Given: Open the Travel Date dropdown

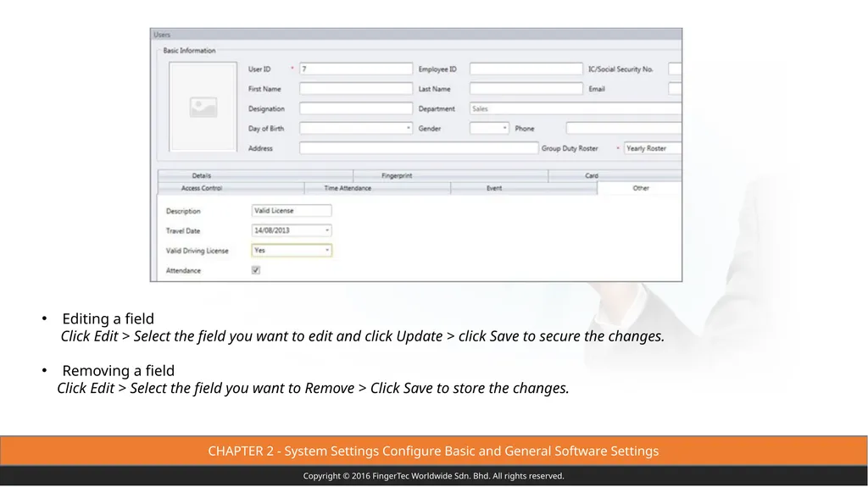Looking at the screenshot, I should pos(292,230).
